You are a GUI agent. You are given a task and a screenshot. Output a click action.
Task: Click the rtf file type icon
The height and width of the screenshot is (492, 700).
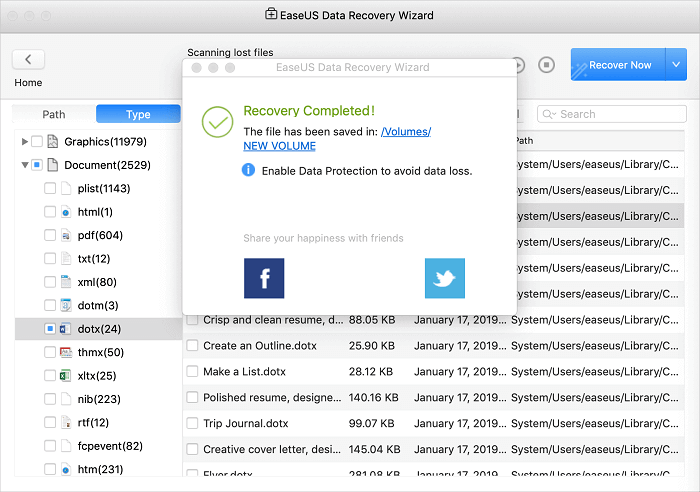coord(66,422)
